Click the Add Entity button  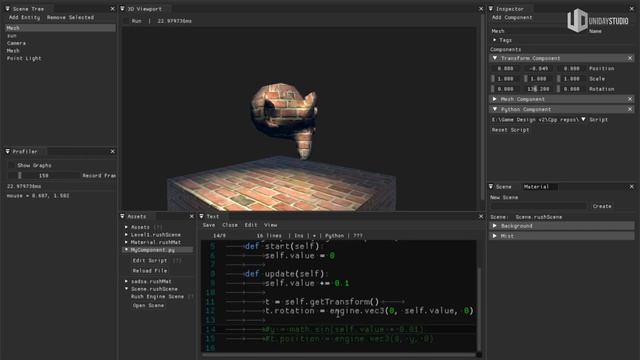point(24,18)
